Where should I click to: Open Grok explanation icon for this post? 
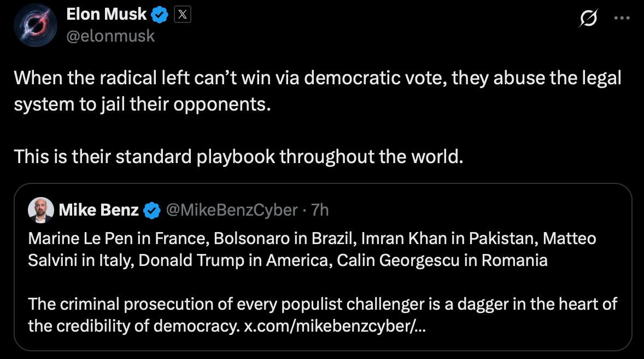(x=588, y=20)
